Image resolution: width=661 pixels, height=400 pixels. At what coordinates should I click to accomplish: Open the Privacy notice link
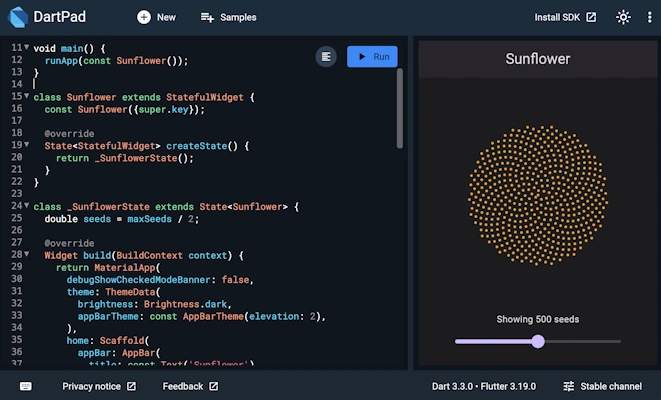click(x=99, y=386)
